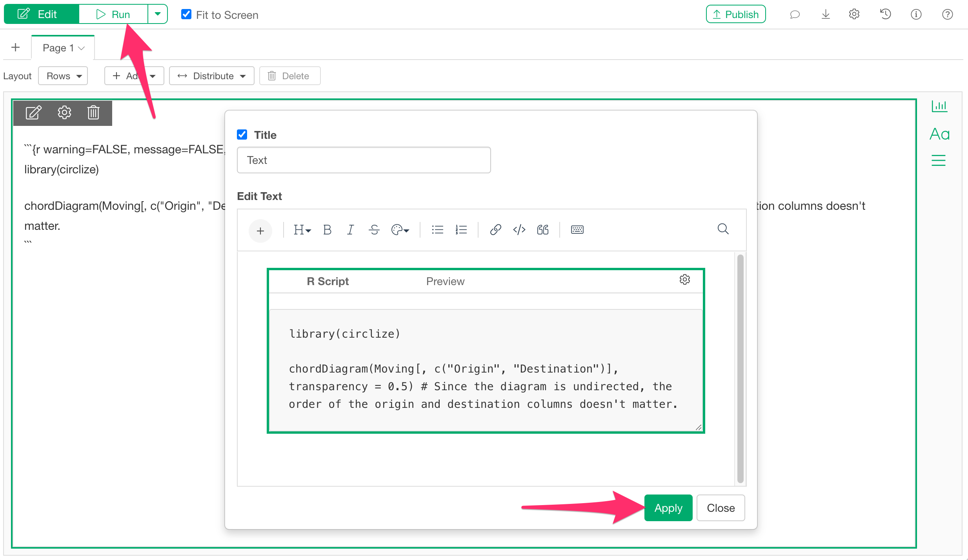This screenshot has width=968, height=560.
Task: Open search in text editor toolbar
Action: pyautogui.click(x=723, y=229)
